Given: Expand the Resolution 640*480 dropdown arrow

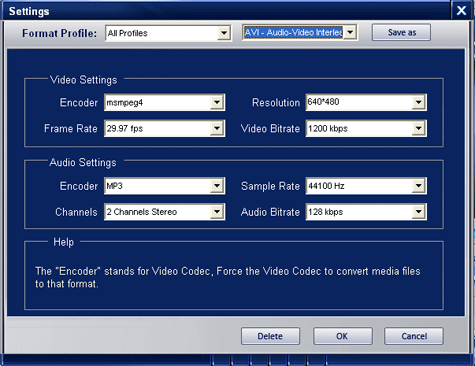Looking at the screenshot, I should [419, 102].
